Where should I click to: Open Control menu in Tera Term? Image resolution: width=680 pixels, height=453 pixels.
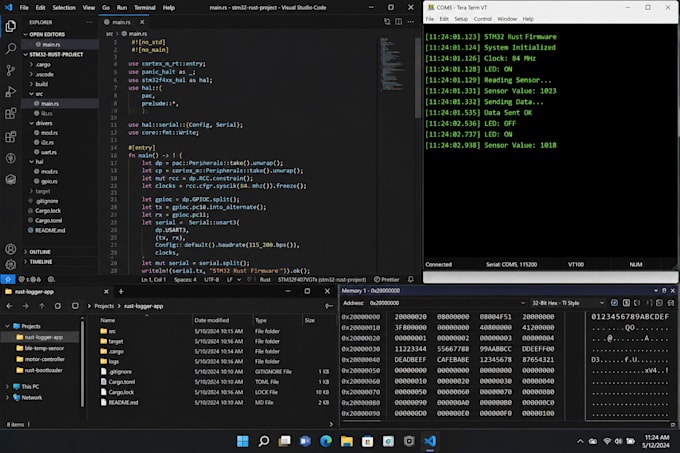coord(483,19)
